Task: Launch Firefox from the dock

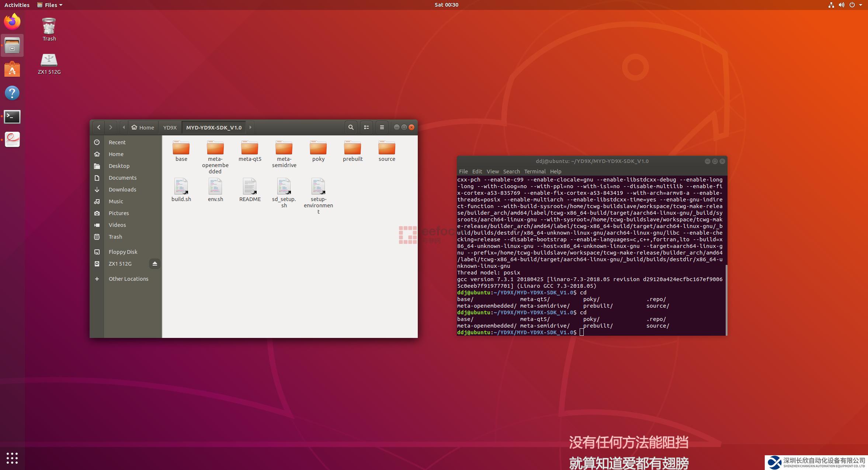Action: pyautogui.click(x=12, y=21)
